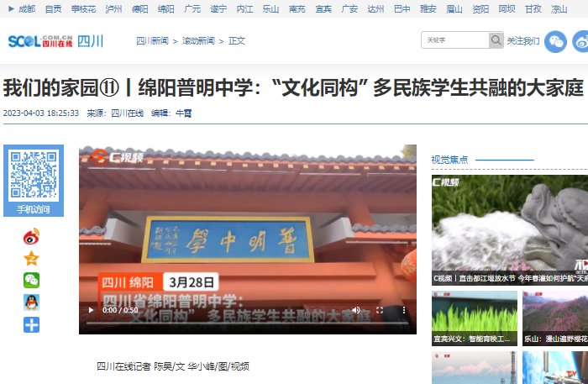The image size is (588, 384).
Task: Select 绵阳 in the top city navigation
Action: click(x=165, y=8)
